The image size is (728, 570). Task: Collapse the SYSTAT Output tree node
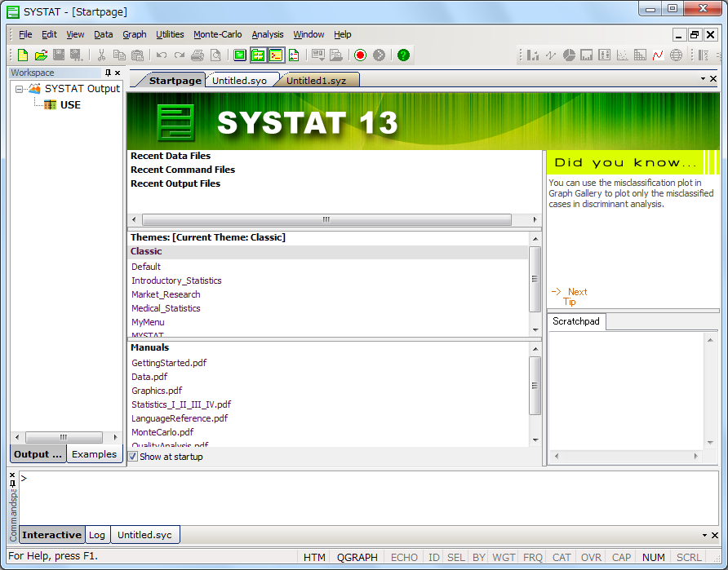coord(19,89)
